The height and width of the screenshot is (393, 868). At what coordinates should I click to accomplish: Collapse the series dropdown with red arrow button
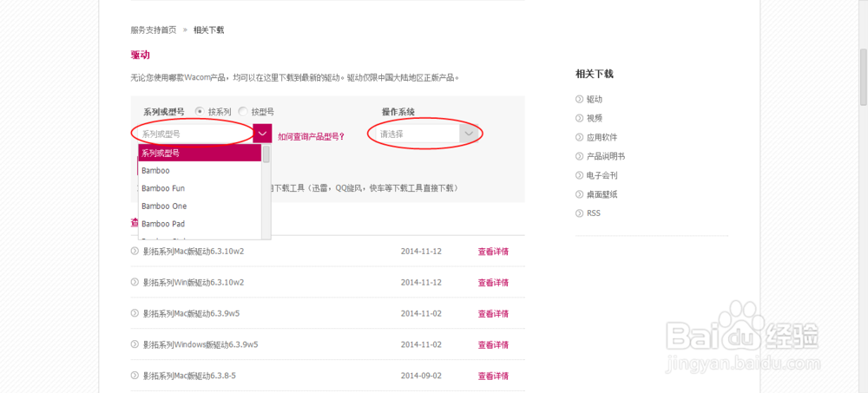(262, 134)
